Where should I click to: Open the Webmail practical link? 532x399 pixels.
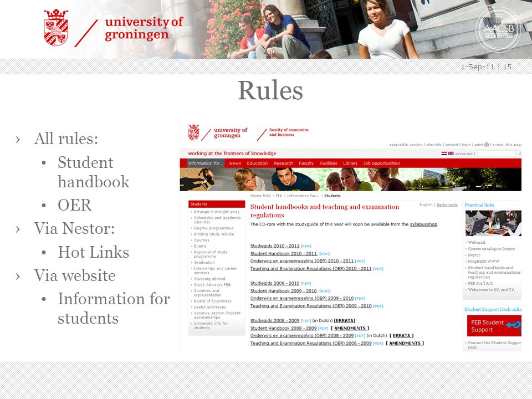click(x=477, y=242)
